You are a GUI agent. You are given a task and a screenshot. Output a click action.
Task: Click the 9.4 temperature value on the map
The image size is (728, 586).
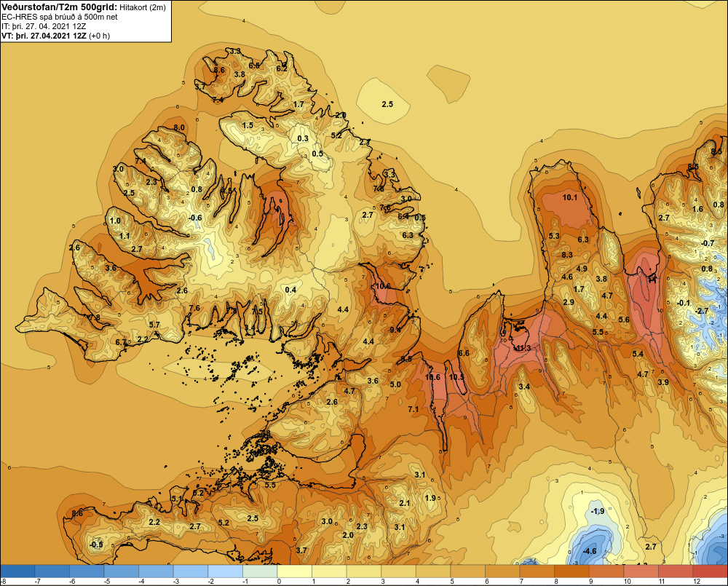tap(395, 330)
